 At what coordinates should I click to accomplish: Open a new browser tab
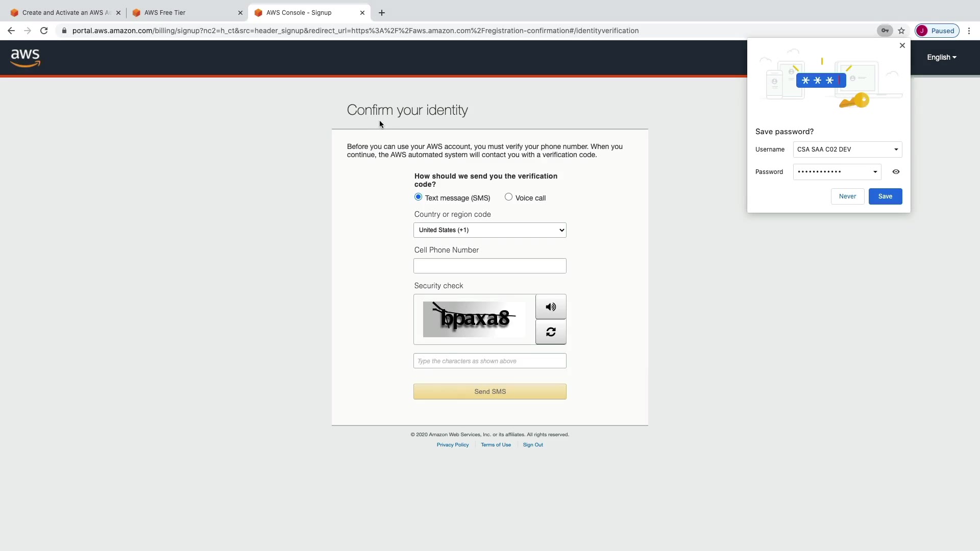point(382,13)
